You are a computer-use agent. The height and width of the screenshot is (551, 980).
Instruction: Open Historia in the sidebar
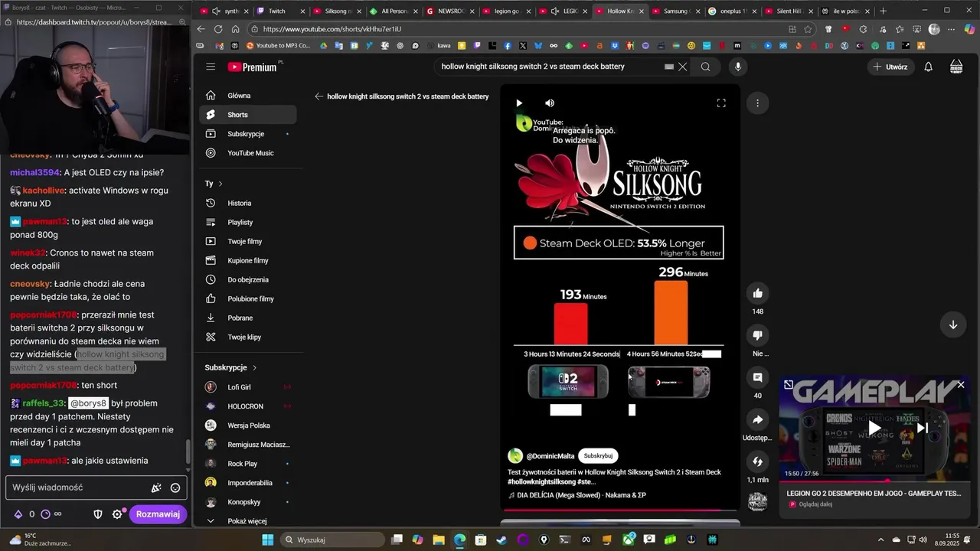pos(247,203)
